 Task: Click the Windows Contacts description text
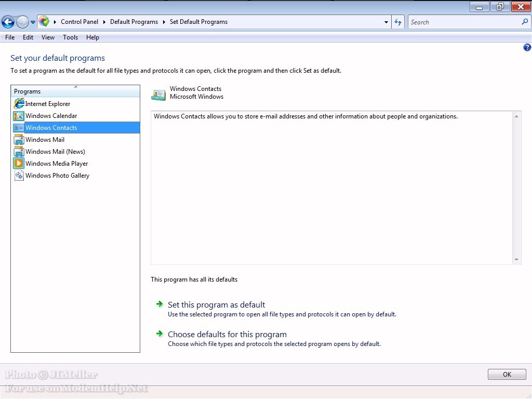click(x=305, y=116)
